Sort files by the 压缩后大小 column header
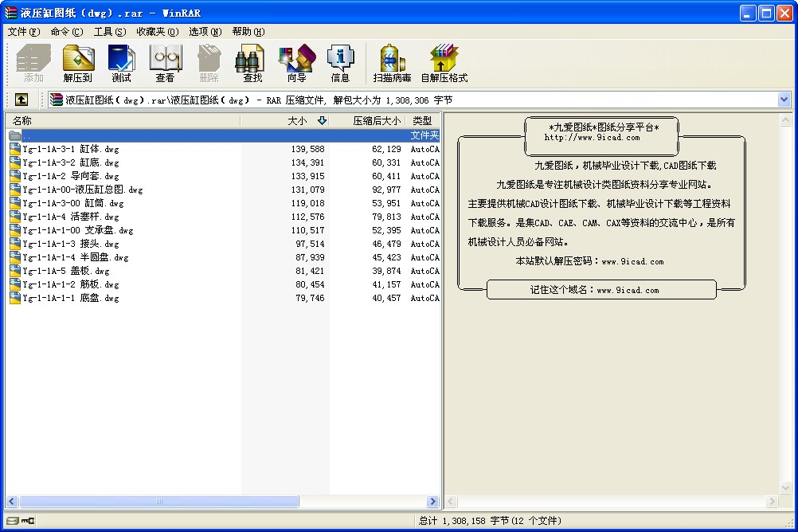 [367, 120]
